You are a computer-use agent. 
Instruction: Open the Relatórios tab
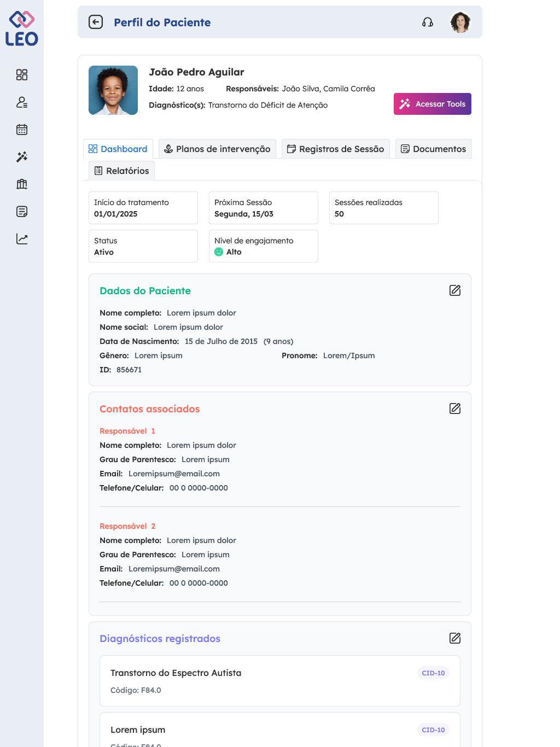pos(122,171)
